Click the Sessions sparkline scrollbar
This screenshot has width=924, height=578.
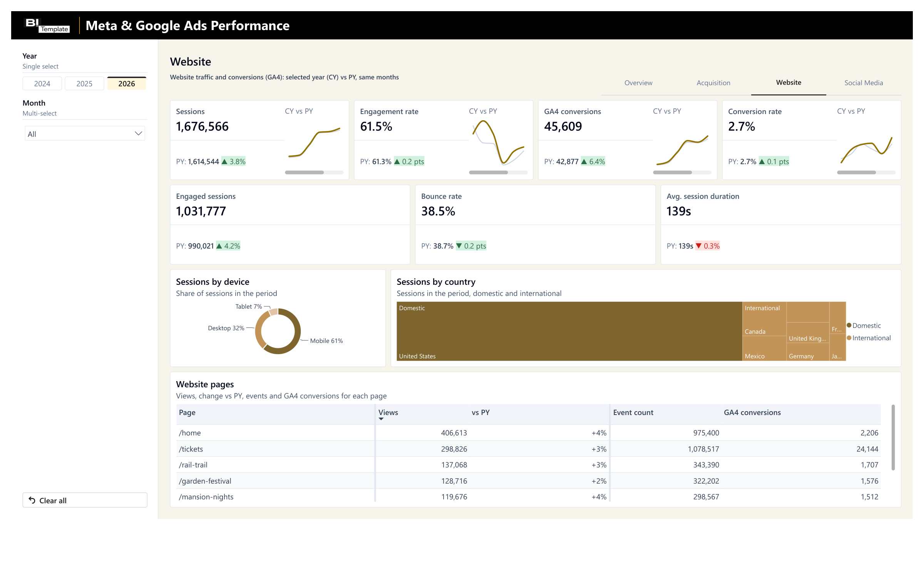coord(304,173)
